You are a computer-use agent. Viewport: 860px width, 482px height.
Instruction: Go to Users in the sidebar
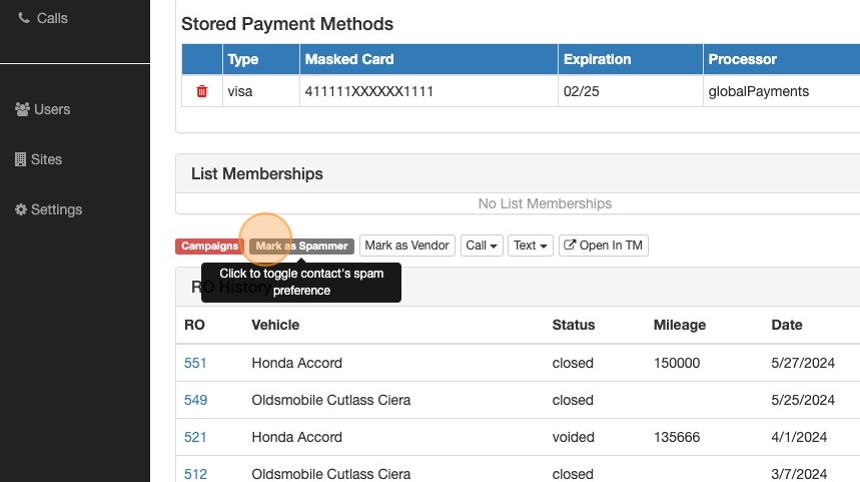(52, 109)
